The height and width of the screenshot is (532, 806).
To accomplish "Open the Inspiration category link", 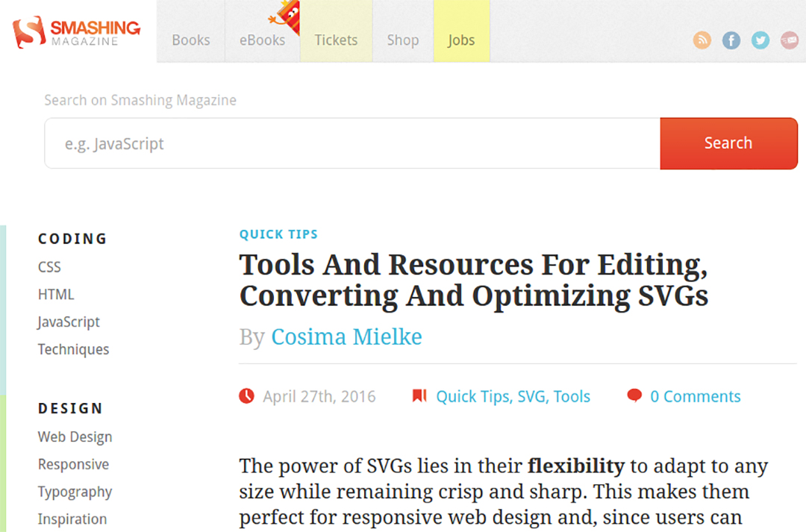I will coord(72,519).
